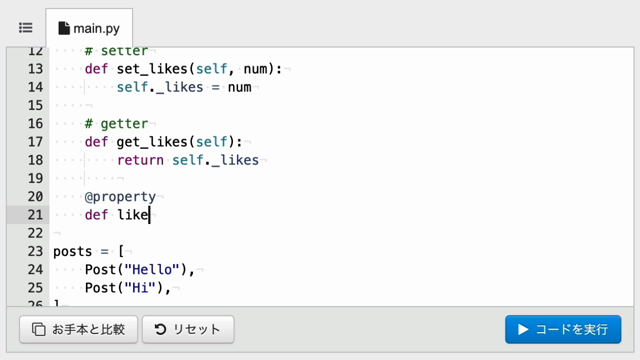Click the play triangle icon on run button
This screenshot has width=640, height=360.
523,329
